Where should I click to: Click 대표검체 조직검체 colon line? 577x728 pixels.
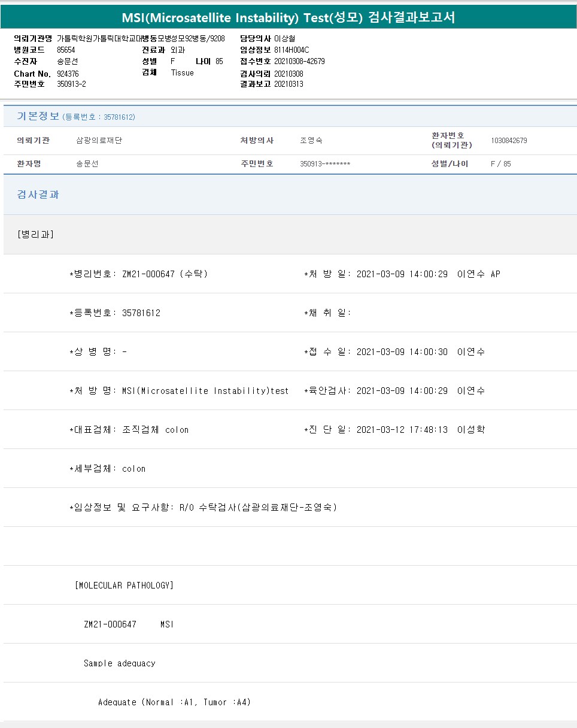tap(129, 430)
